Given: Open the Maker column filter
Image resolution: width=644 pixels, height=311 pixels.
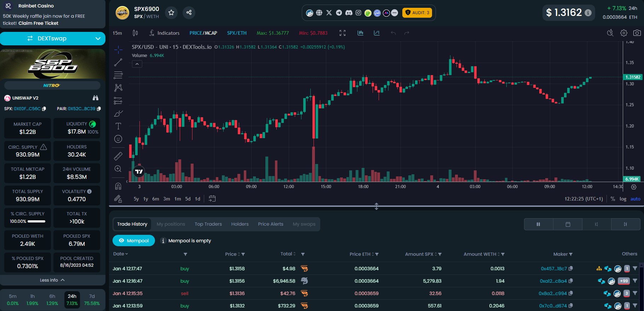Looking at the screenshot, I should tap(571, 254).
